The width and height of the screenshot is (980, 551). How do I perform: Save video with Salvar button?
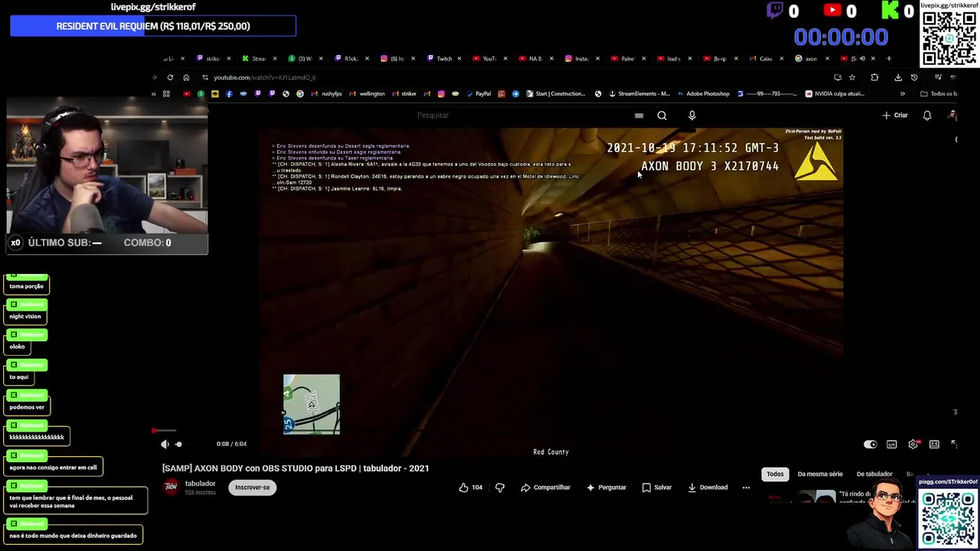(657, 487)
